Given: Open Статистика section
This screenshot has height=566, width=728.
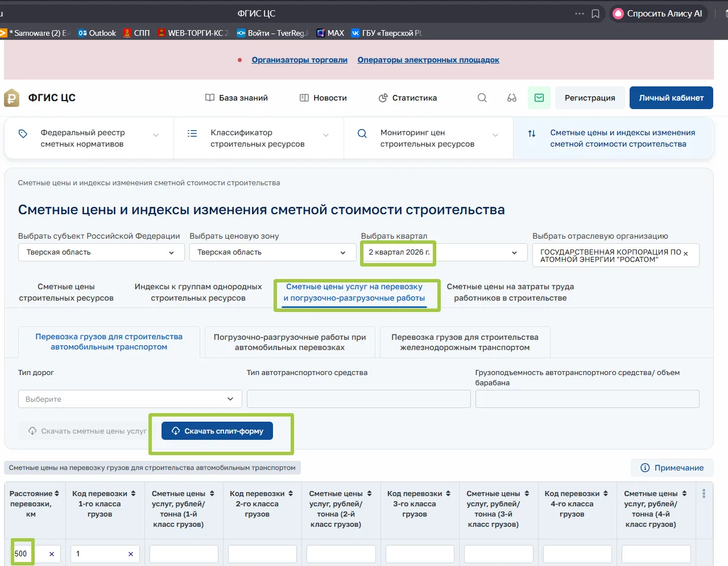Looking at the screenshot, I should 408,98.
